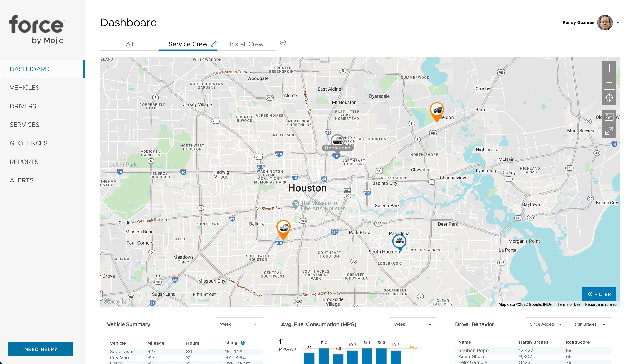Open the user account dropdown arrow
The image size is (635, 364).
click(618, 23)
